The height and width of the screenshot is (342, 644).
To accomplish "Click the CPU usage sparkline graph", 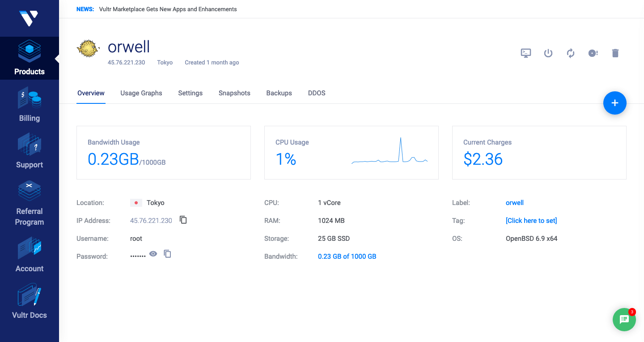I will tap(390, 151).
